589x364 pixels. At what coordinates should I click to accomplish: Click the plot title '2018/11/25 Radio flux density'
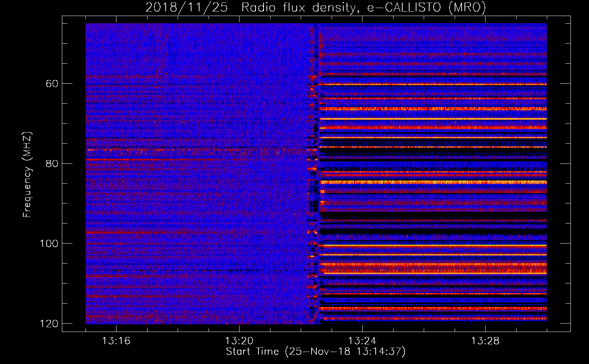tap(316, 7)
